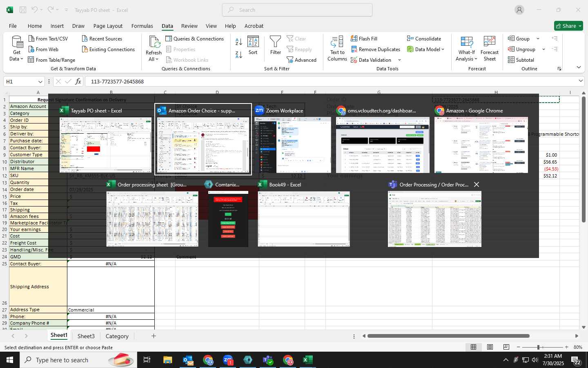Screen dimensions: 588x368
Task: Close the Order Processing Teams thumbnail
Action: coord(477,184)
